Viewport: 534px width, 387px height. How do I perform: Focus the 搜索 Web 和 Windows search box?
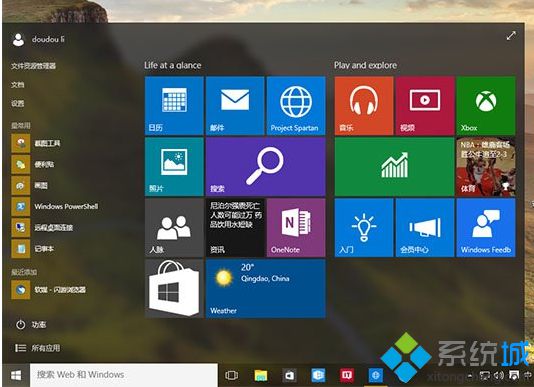124,375
